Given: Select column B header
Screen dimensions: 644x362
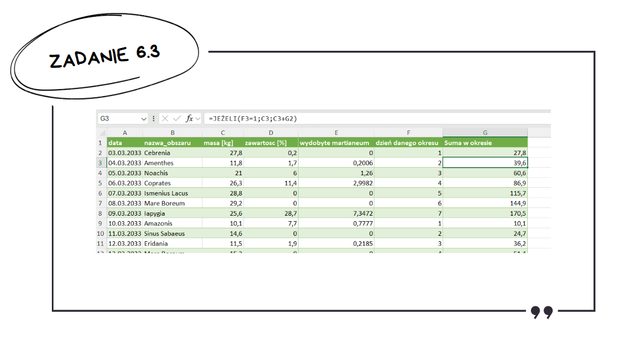Looking at the screenshot, I should click(172, 133).
